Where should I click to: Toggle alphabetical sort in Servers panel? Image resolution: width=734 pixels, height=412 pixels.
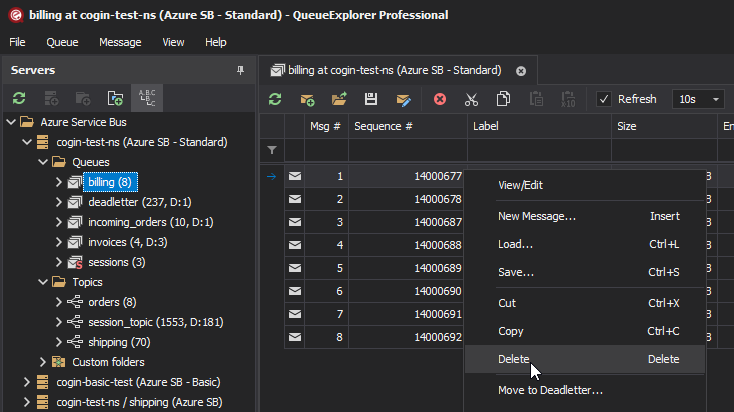147,98
